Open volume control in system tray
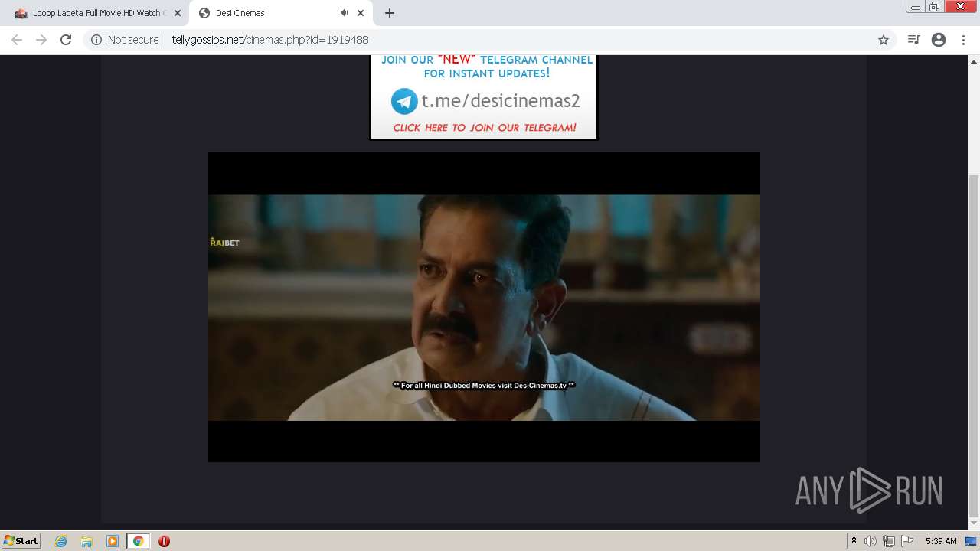 871,541
